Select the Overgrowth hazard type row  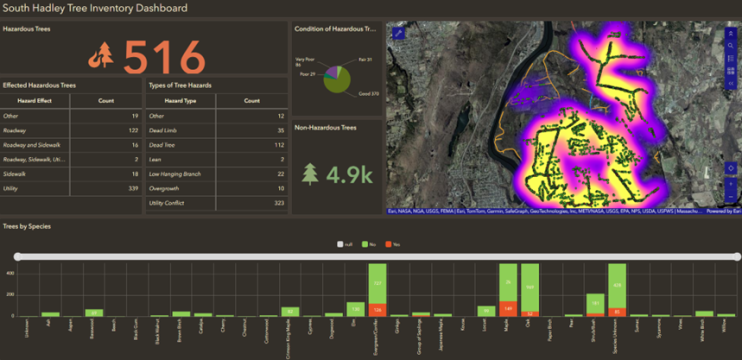point(217,189)
